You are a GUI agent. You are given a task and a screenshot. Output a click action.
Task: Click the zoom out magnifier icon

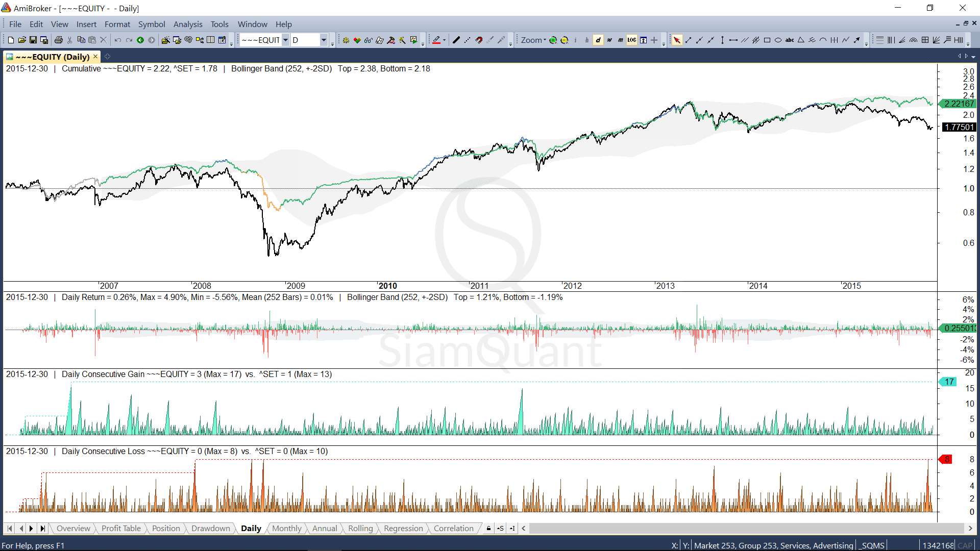click(564, 40)
